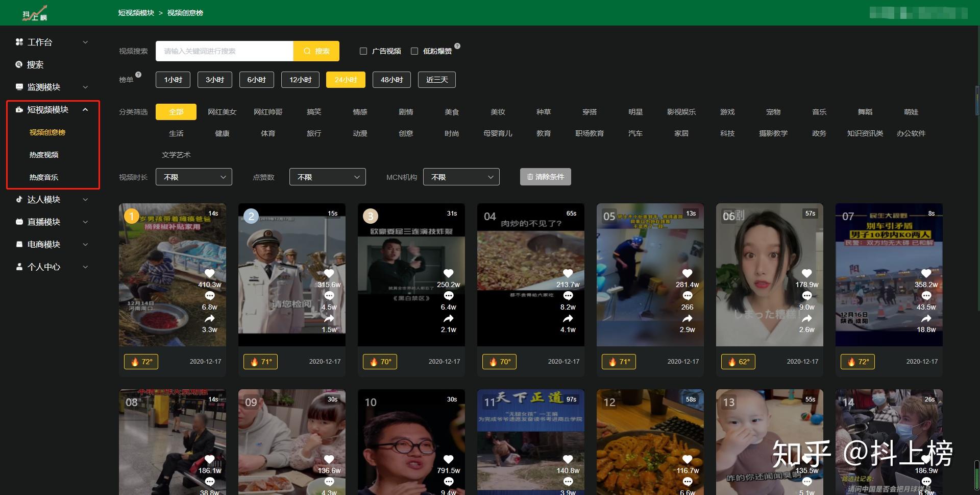Open the 点赞数 dropdown

click(328, 177)
